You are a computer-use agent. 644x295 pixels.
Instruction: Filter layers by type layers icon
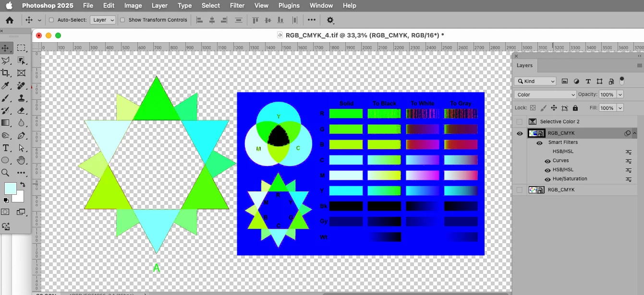click(x=588, y=81)
